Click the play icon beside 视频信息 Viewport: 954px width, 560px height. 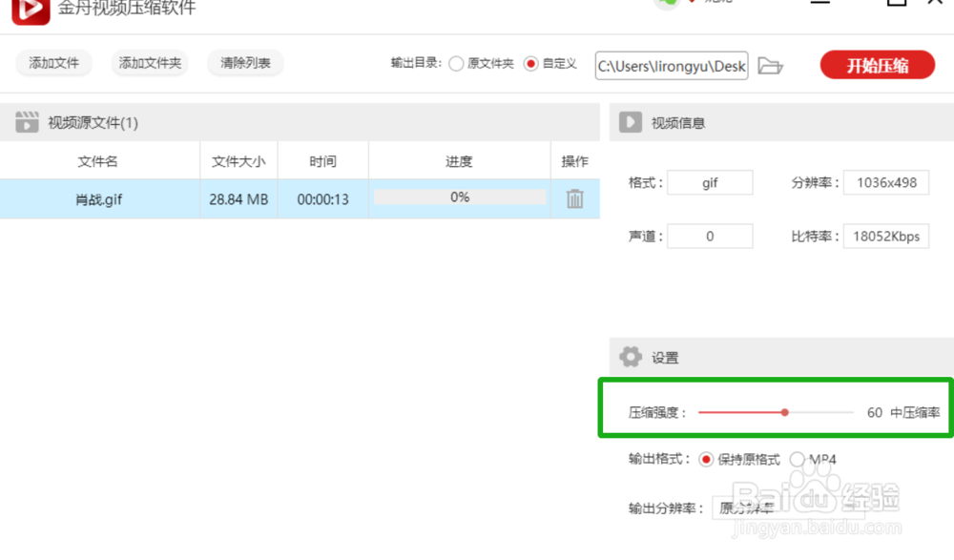[629, 122]
